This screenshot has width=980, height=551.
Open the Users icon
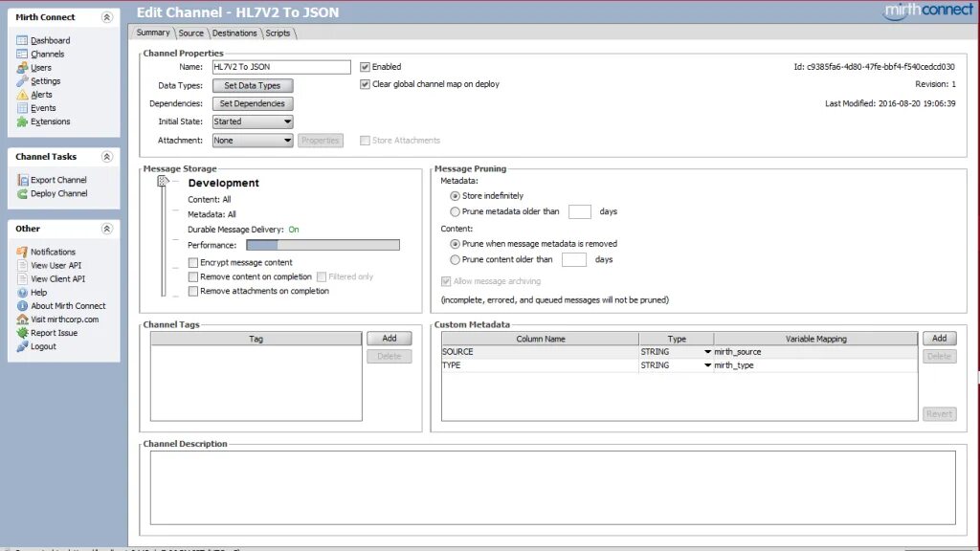[x=22, y=68]
